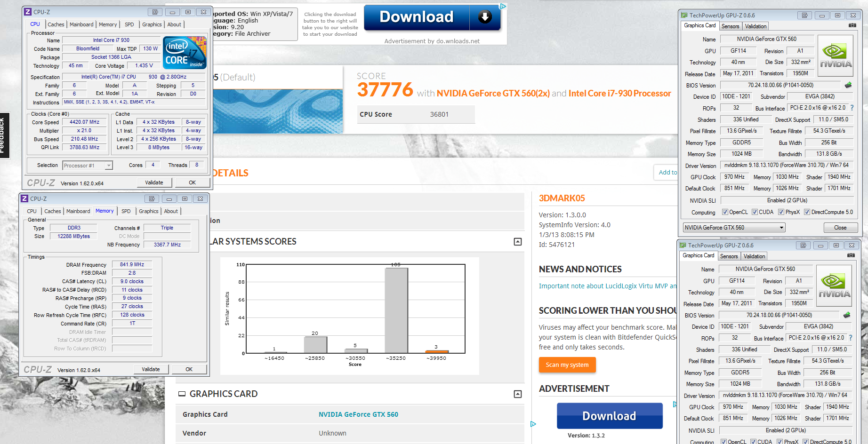The width and height of the screenshot is (868, 444).
Task: Click the Z app icon in the CPU-Z processor window title bar
Action: [x=28, y=12]
